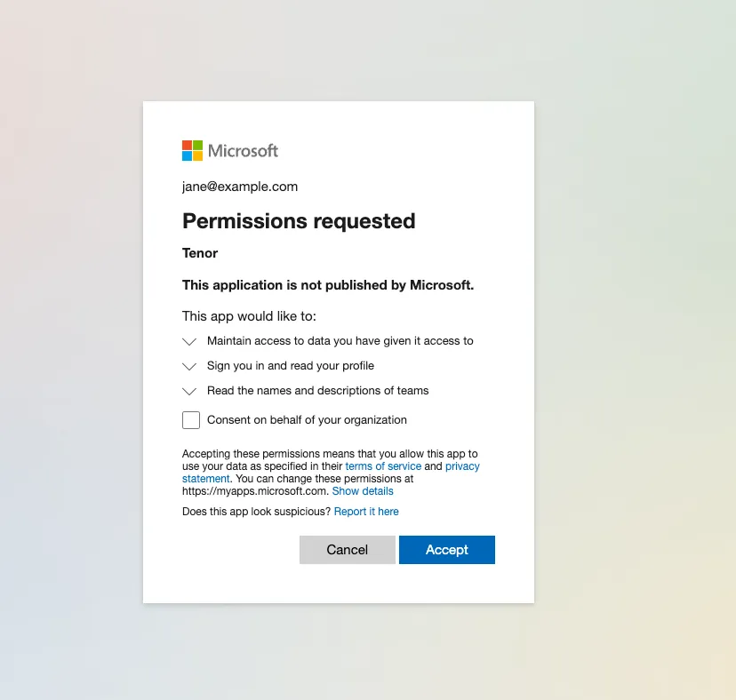736x700 pixels.
Task: Click 'Maintain access to data' permission text
Action: tap(340, 341)
